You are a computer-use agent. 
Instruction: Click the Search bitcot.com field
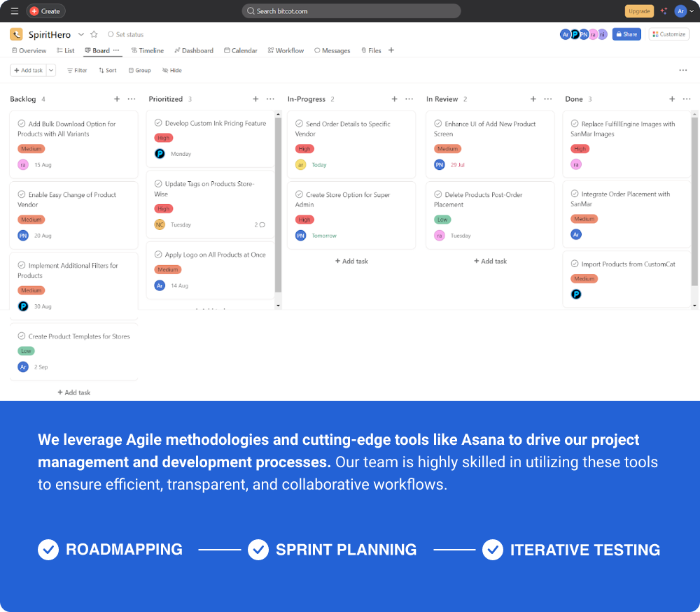pos(351,11)
